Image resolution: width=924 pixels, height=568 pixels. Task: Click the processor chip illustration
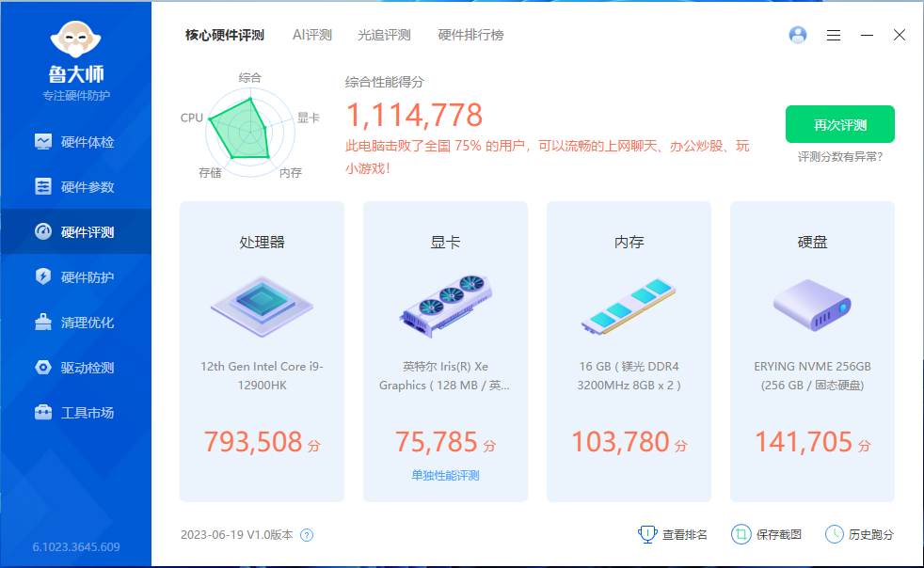pyautogui.click(x=263, y=307)
